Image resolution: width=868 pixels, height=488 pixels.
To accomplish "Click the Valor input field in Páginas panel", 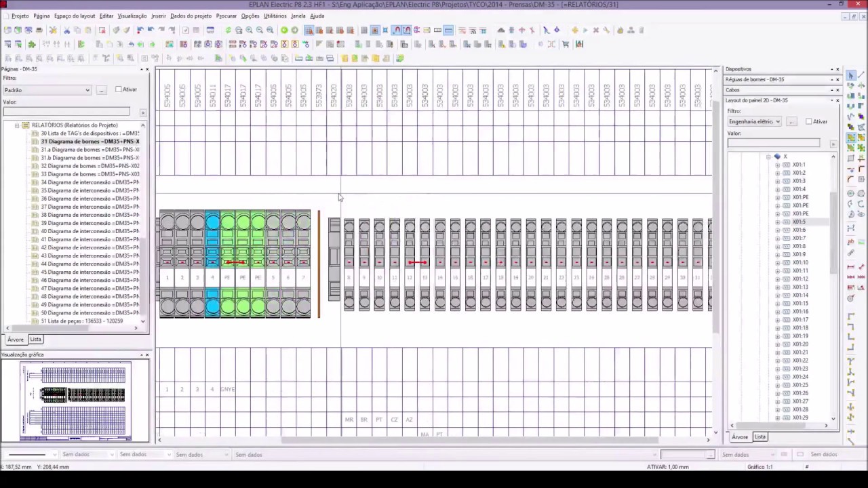I will (66, 112).
